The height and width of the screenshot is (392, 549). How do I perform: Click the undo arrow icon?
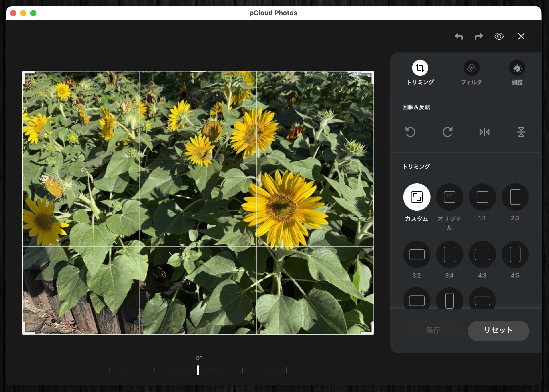459,36
